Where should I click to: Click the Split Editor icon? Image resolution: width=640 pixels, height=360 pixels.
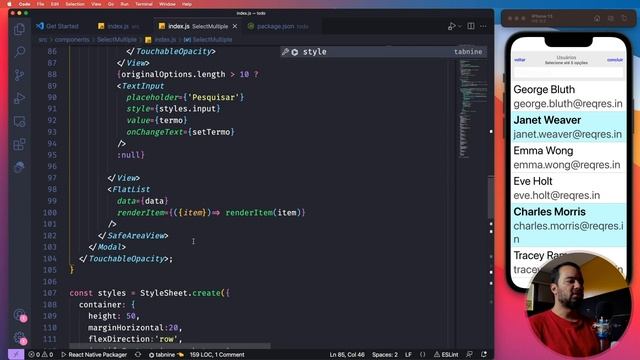point(471,26)
